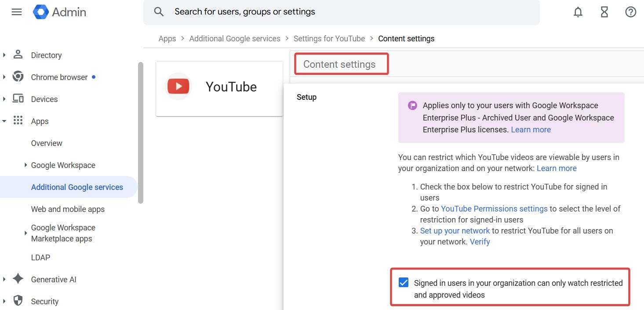Go to Additional Google services breadcrumb
Image resolution: width=644 pixels, height=310 pixels.
point(235,39)
